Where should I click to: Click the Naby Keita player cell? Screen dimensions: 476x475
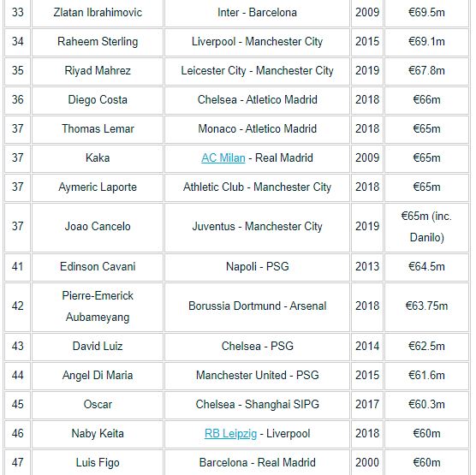[x=98, y=434]
